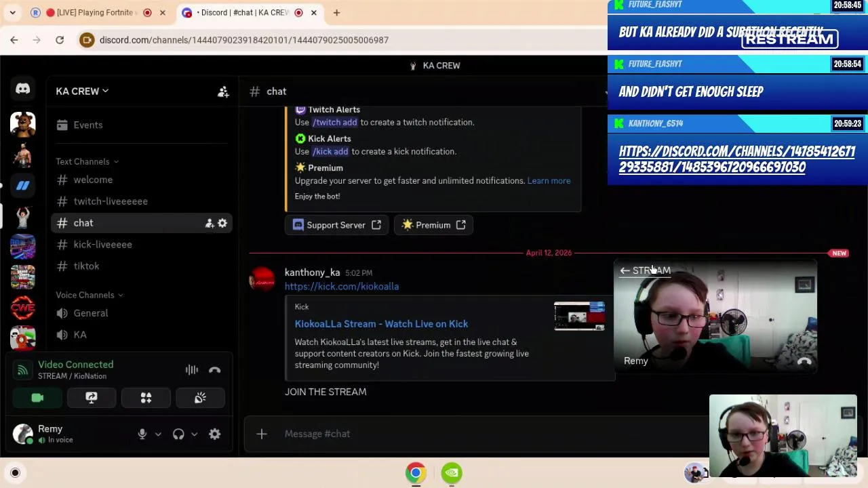Open user settings gear icon
The image size is (868, 488).
(x=214, y=434)
